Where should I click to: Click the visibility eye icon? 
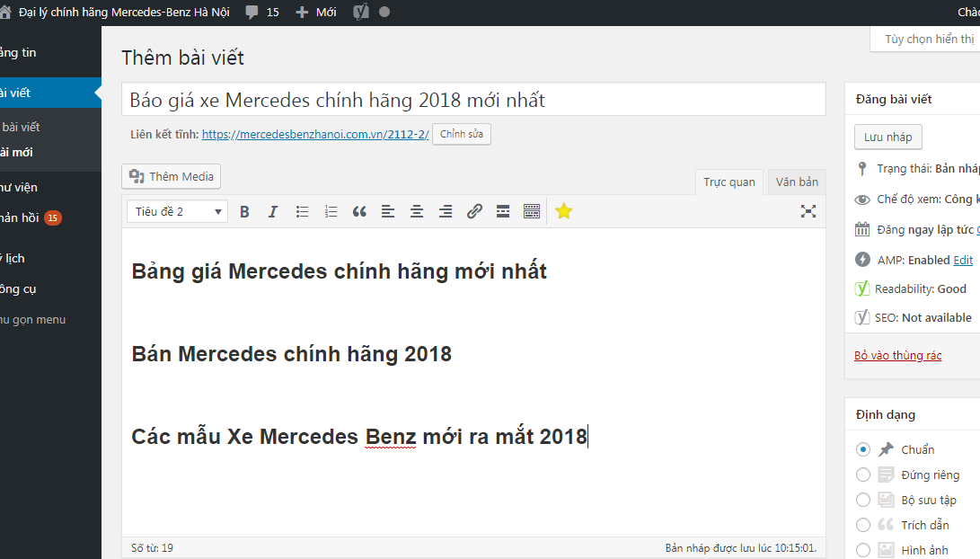coord(862,200)
